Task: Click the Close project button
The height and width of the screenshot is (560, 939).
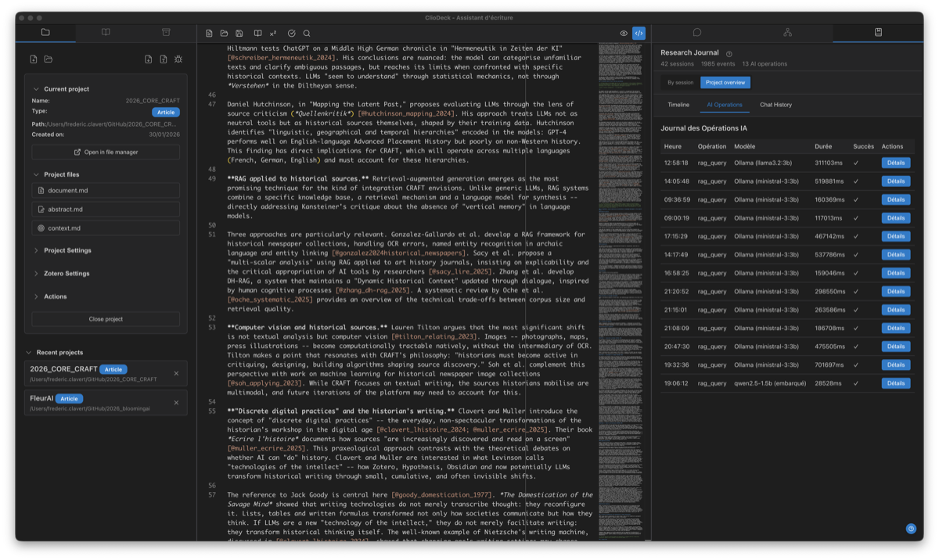Action: 106,319
